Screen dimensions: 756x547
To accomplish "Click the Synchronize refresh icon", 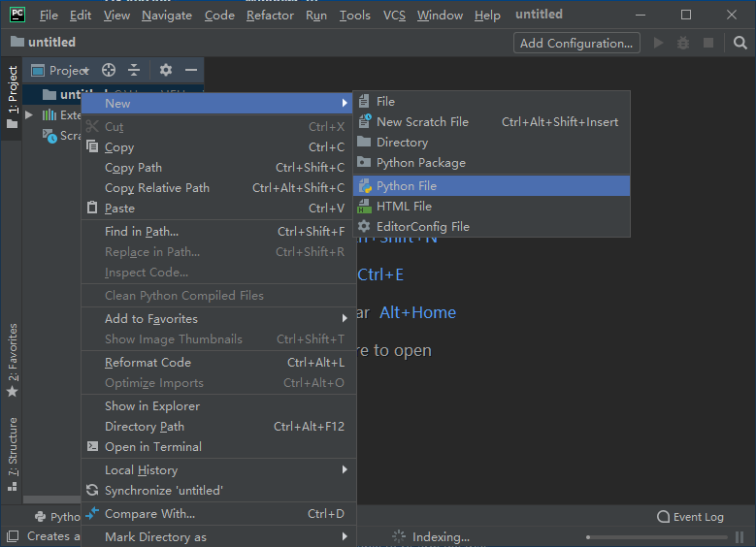I will tap(92, 490).
